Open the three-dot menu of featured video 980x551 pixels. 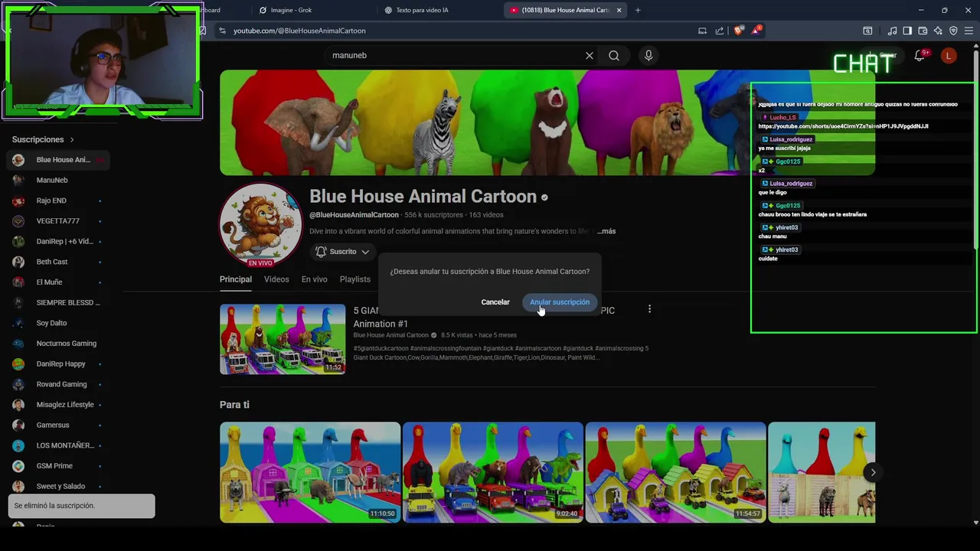(649, 309)
